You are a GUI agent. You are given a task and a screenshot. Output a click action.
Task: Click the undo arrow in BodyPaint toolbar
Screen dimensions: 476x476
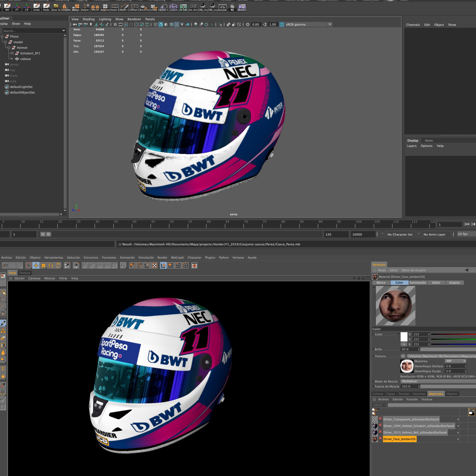tap(5, 265)
